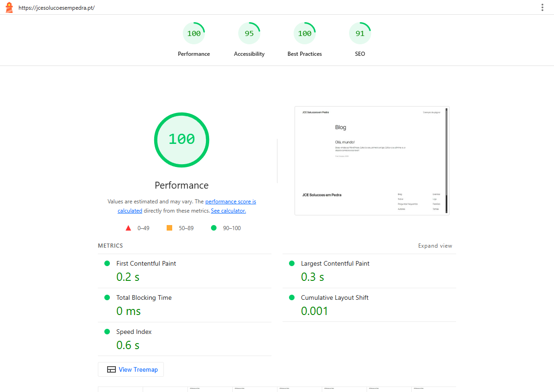Select the First Contentful Paint metric
554x392 pixels.
coord(185,271)
